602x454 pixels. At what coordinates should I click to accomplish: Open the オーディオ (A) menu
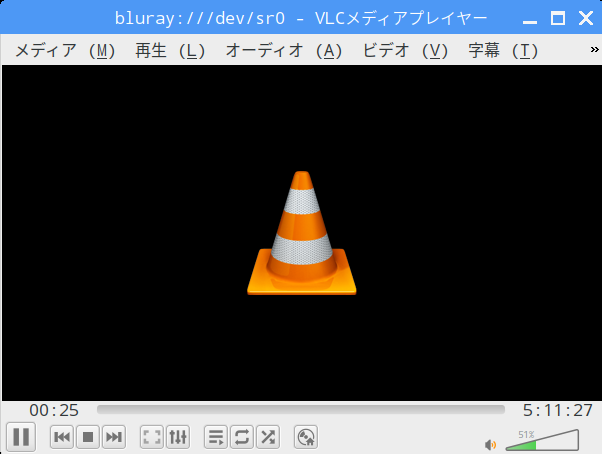tap(284, 51)
